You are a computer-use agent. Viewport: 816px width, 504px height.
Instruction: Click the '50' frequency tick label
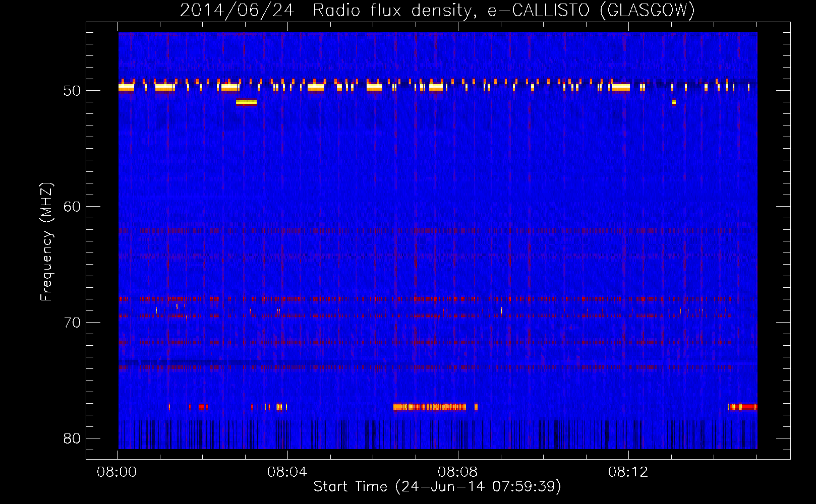(72, 91)
